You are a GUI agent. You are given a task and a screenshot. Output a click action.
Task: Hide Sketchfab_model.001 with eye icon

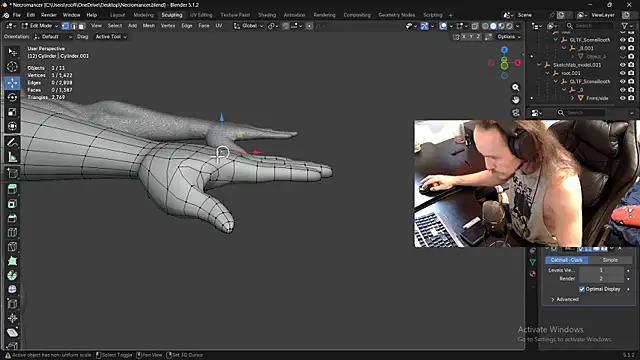coord(622,65)
